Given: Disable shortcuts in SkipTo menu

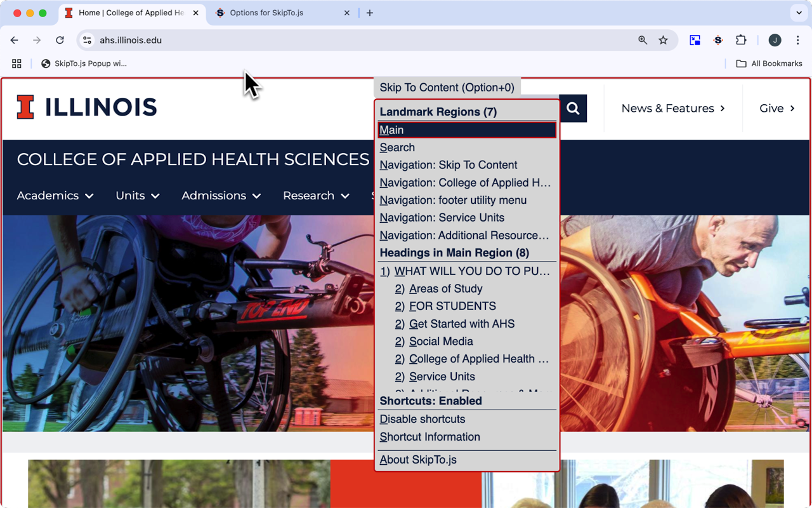Looking at the screenshot, I should coord(422,419).
